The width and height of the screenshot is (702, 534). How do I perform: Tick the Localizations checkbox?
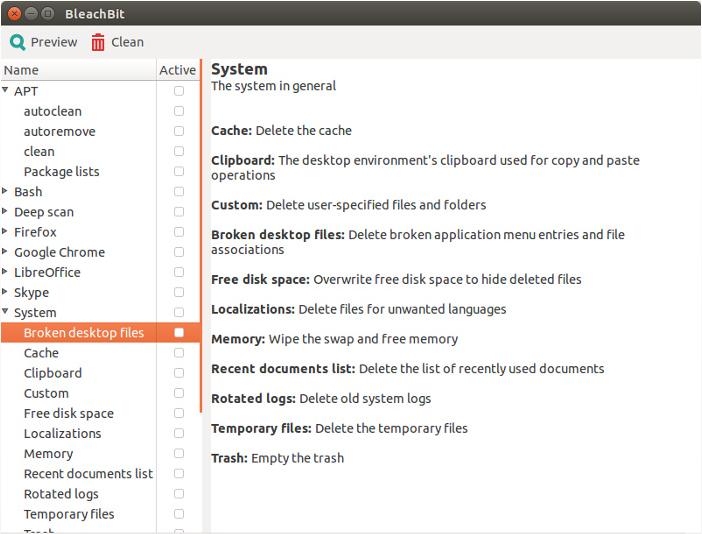point(179,433)
